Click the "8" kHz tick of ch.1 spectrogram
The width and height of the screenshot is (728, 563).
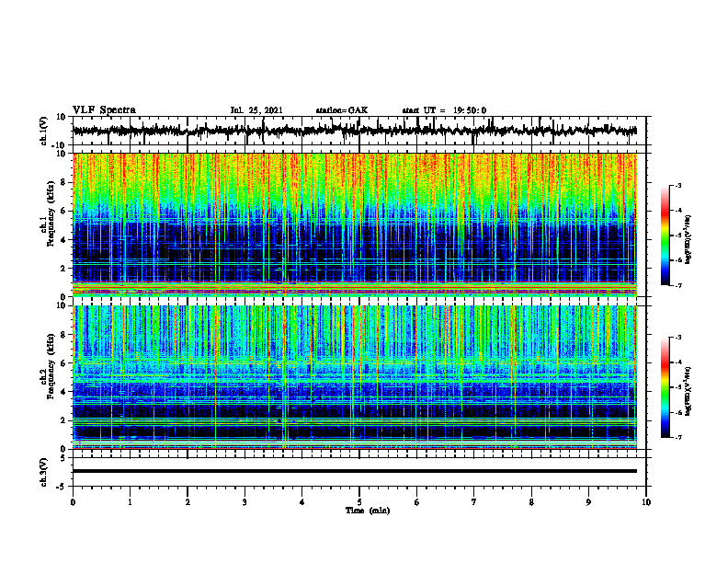point(63,182)
